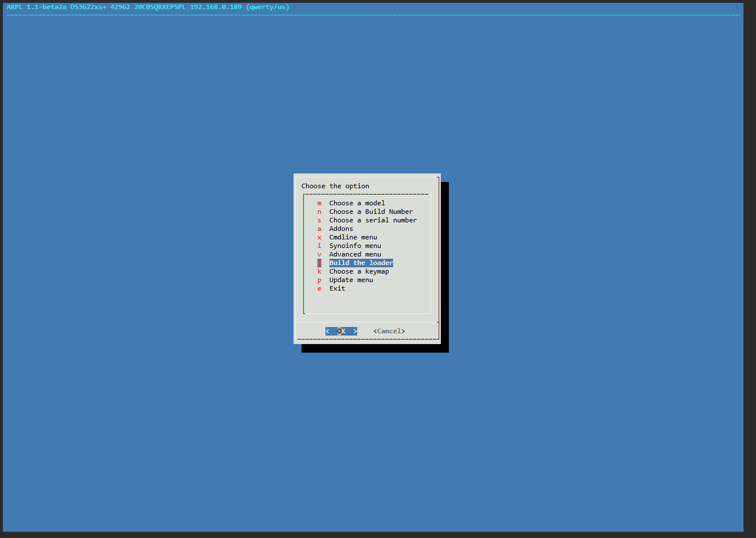Click the red 'p' hotkey letter
This screenshot has width=756, height=538.
(319, 280)
